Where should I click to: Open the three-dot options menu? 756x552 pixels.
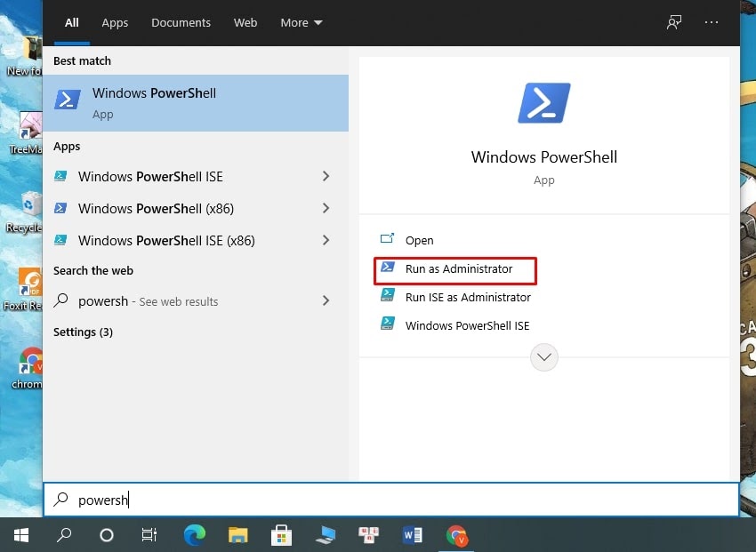point(712,22)
